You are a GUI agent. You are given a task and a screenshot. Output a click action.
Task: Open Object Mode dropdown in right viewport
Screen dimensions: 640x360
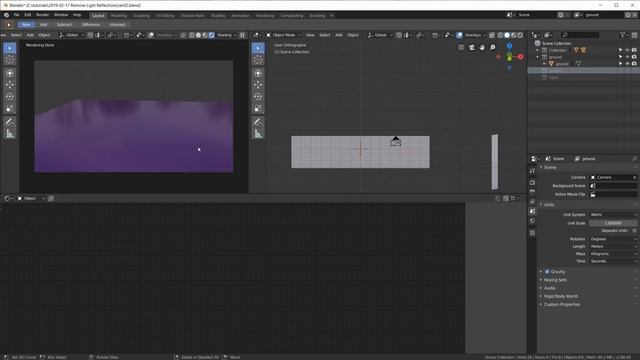[x=284, y=35]
